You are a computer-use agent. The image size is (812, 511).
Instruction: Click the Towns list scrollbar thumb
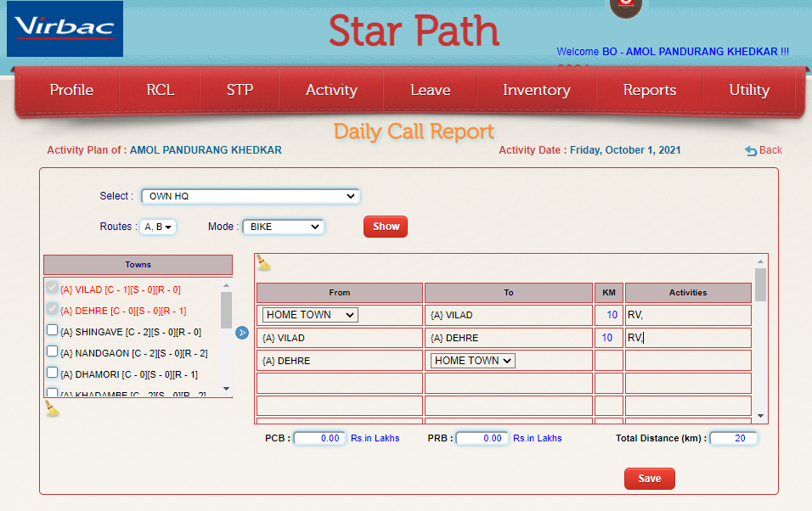coord(226,310)
